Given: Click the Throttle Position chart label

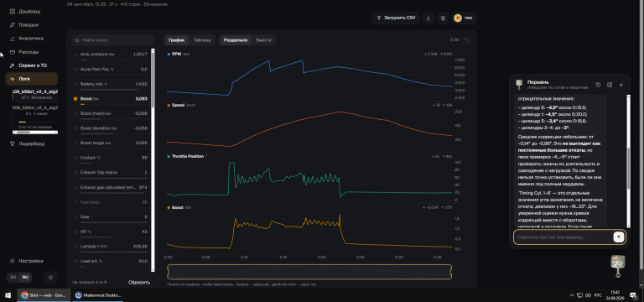Looking at the screenshot, I should pyautogui.click(x=187, y=157).
